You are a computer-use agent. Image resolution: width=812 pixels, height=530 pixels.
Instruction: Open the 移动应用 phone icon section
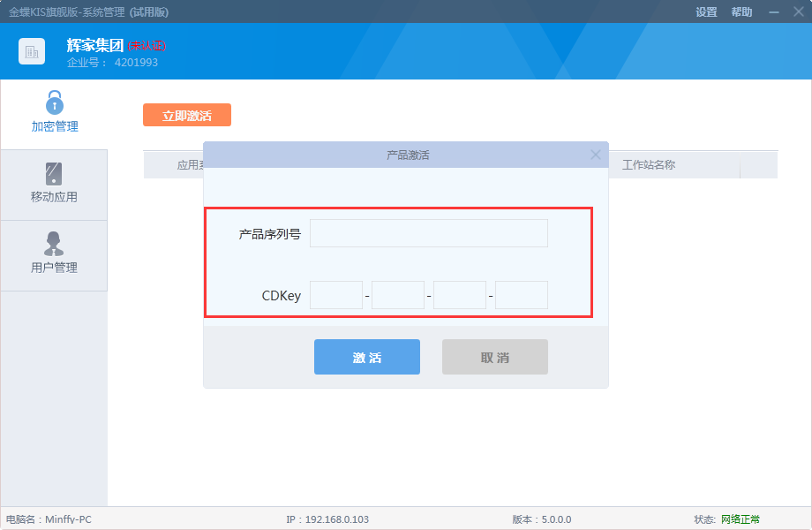tap(55, 183)
